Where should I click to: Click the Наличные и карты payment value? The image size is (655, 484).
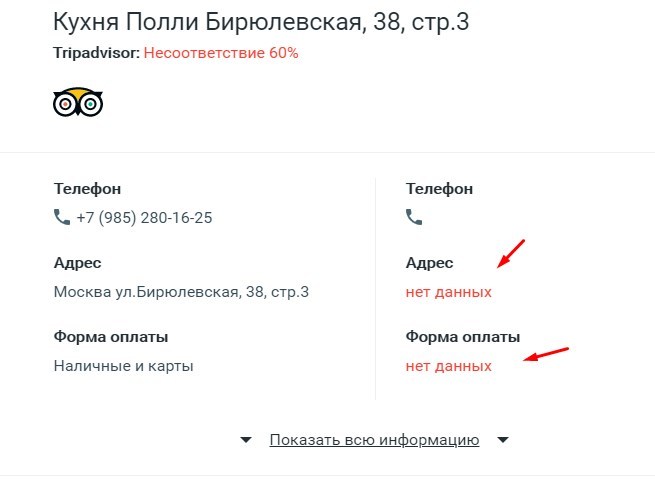(x=123, y=365)
